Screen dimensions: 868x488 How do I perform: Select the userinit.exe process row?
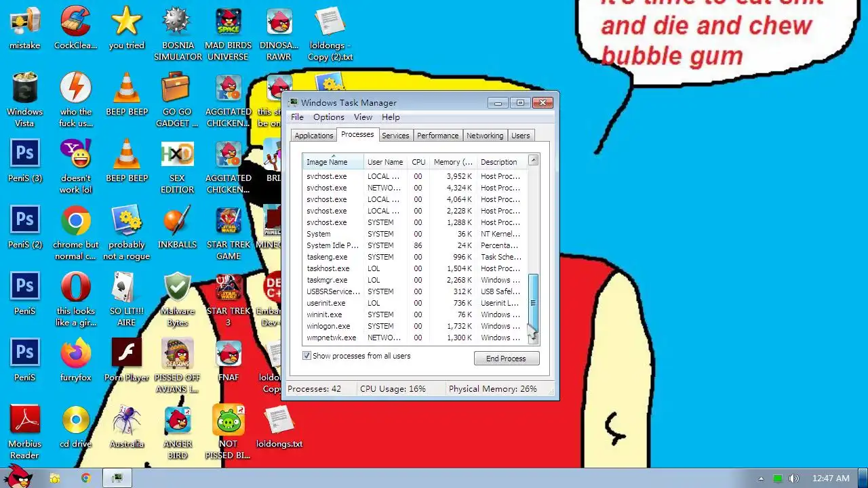pyautogui.click(x=415, y=303)
